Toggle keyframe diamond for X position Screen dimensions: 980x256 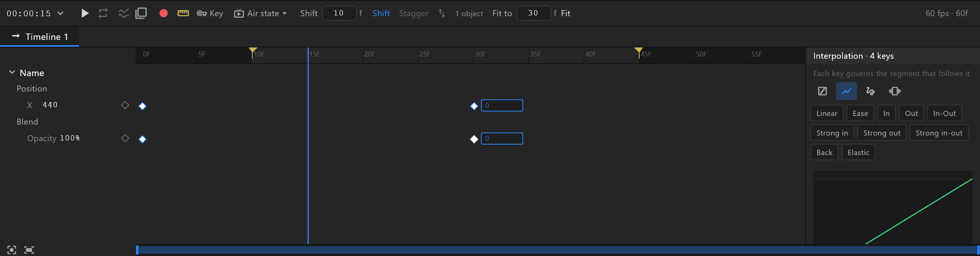[x=125, y=105]
